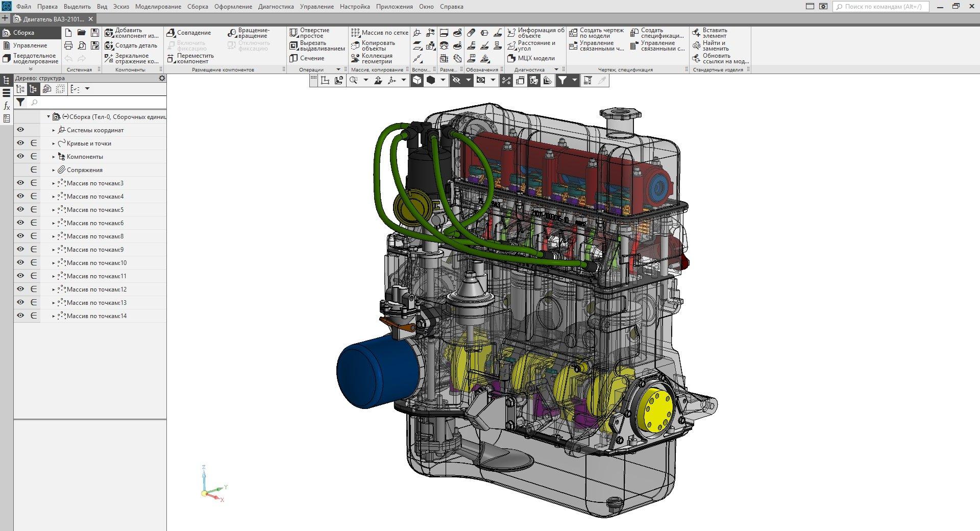Screen dimensions: 980x531
Task: Expand the Mates tree node
Action: pyautogui.click(x=54, y=170)
